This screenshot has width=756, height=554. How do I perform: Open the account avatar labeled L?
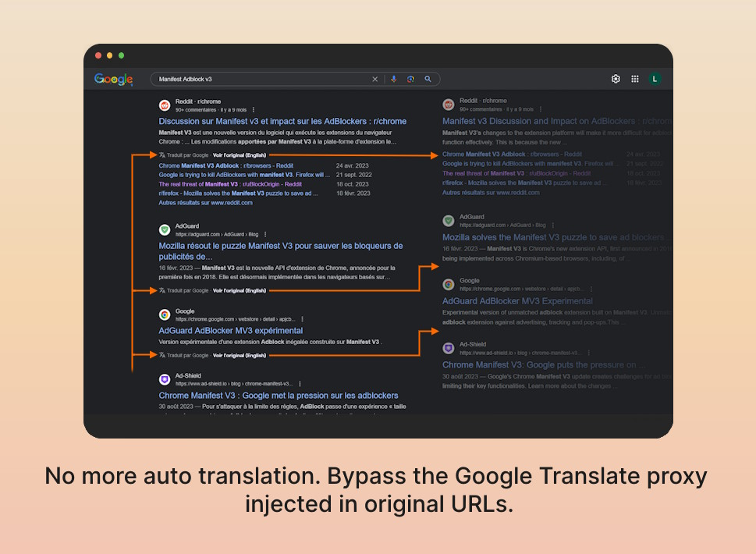click(655, 79)
